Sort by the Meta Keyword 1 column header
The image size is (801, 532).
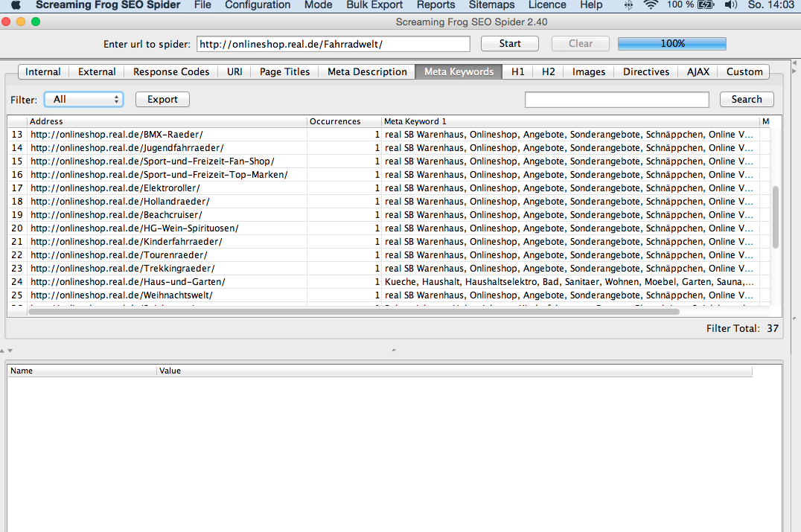pos(570,121)
